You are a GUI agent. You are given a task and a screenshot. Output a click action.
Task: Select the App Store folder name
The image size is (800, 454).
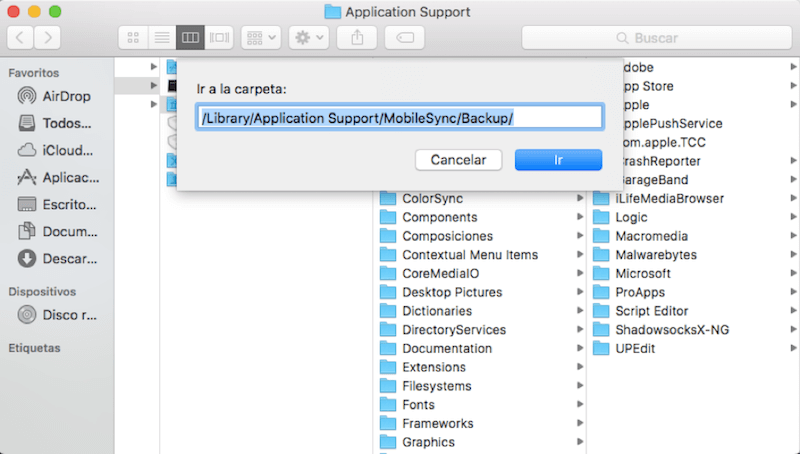(x=647, y=86)
